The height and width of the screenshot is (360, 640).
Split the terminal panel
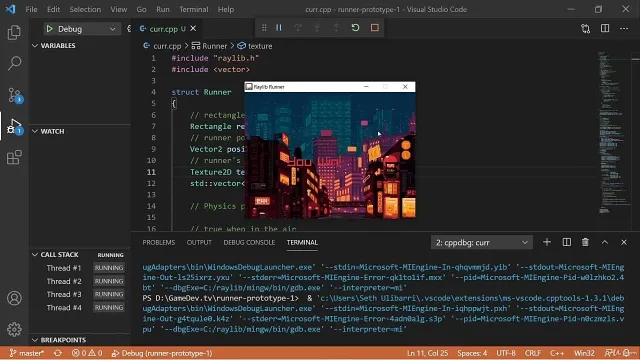coord(567,242)
